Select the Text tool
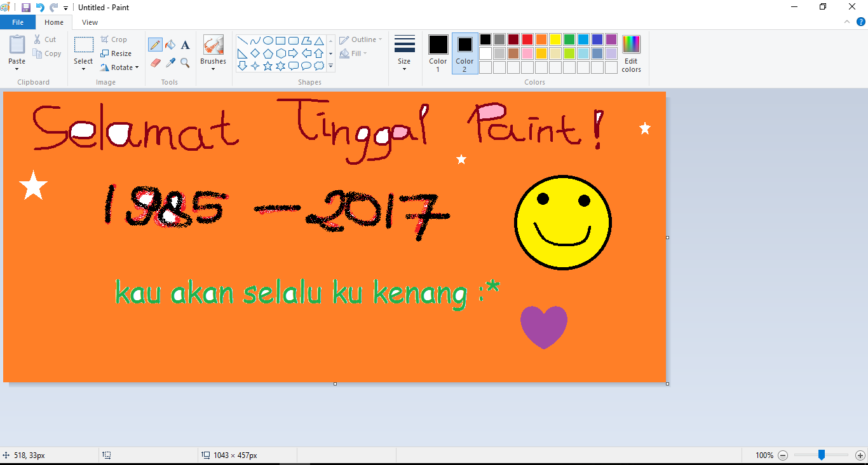Screen dimensions: 868x465 point(185,45)
